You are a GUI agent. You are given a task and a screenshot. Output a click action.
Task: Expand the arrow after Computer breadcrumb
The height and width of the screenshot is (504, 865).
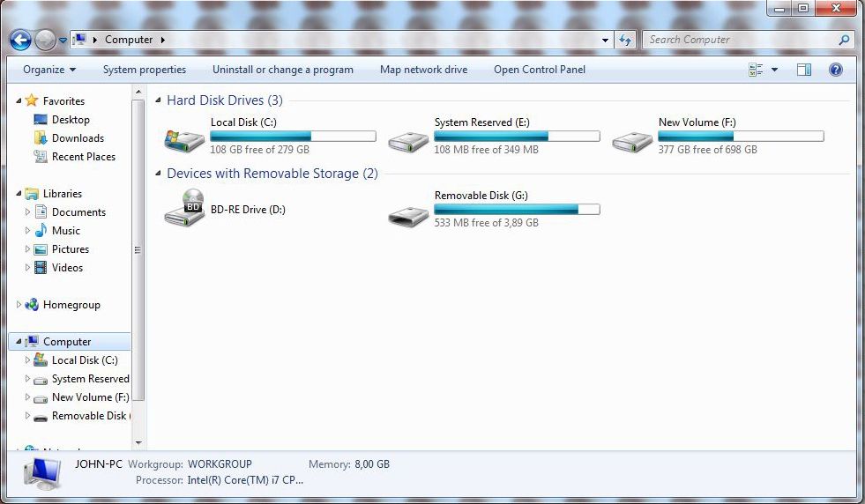(x=163, y=40)
